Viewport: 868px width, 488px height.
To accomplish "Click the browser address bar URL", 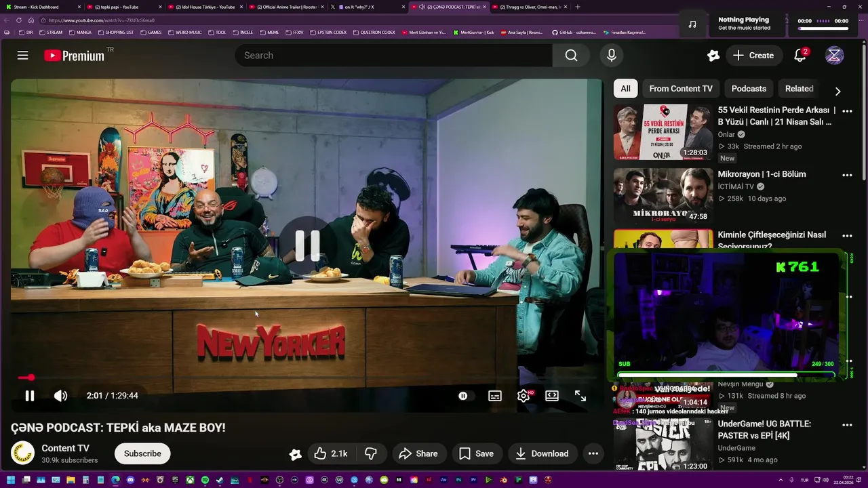I will pos(102,20).
